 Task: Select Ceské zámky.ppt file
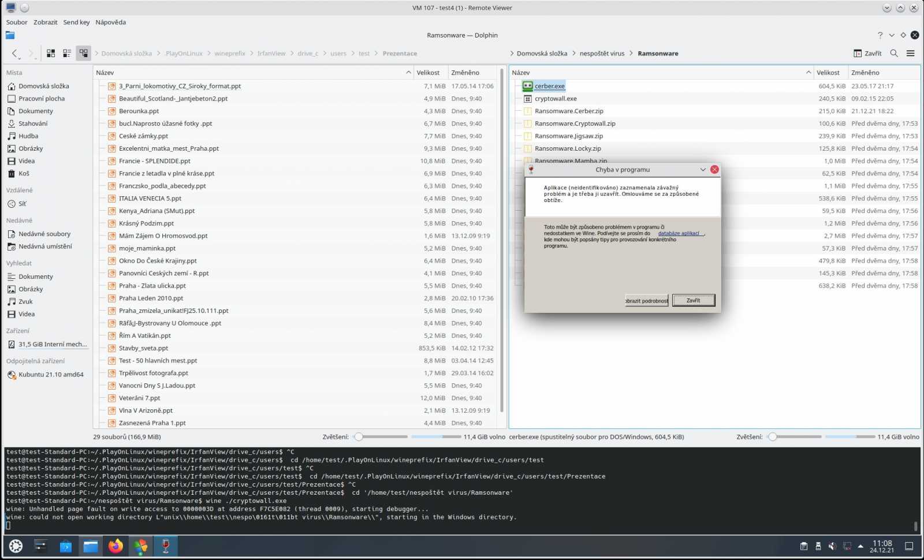[143, 136]
